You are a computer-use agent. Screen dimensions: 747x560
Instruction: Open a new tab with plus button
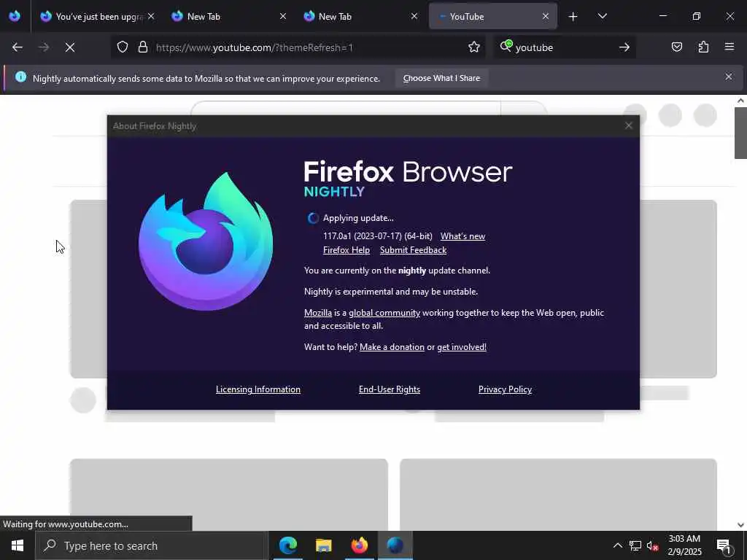point(573,17)
